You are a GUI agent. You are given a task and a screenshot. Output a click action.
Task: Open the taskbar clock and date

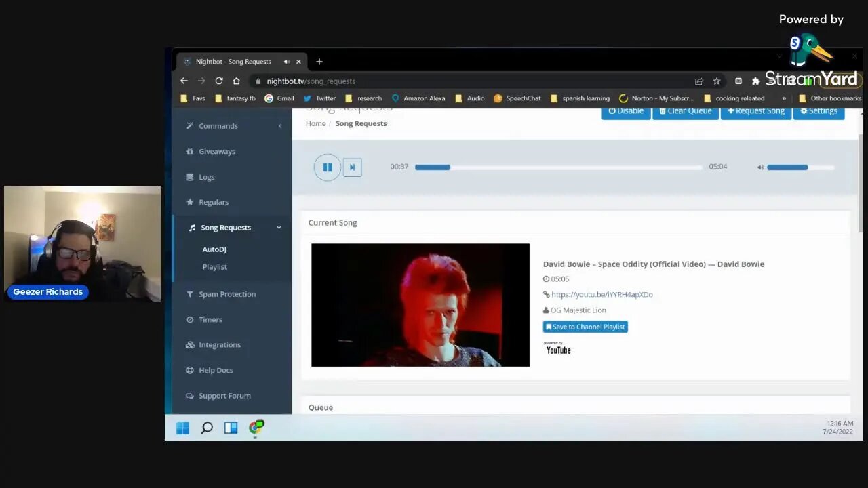pyautogui.click(x=838, y=428)
